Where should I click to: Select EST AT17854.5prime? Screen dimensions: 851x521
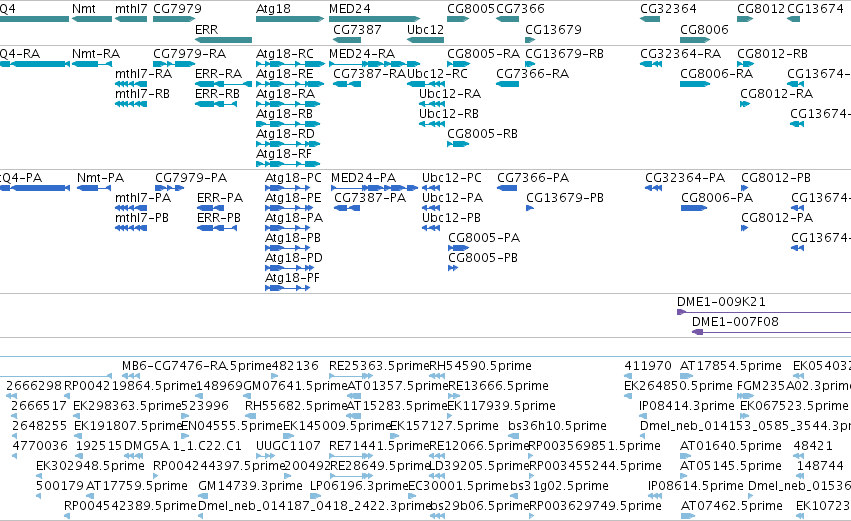[689, 376]
